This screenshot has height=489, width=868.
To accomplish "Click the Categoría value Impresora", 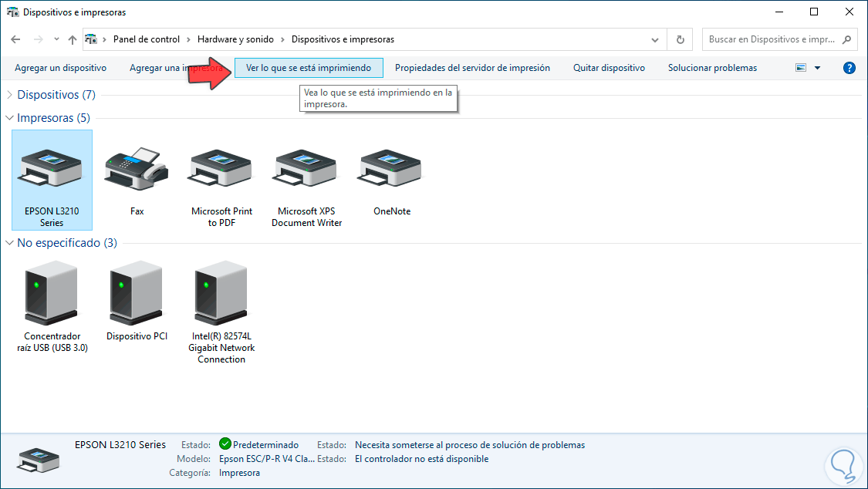I will tap(239, 473).
